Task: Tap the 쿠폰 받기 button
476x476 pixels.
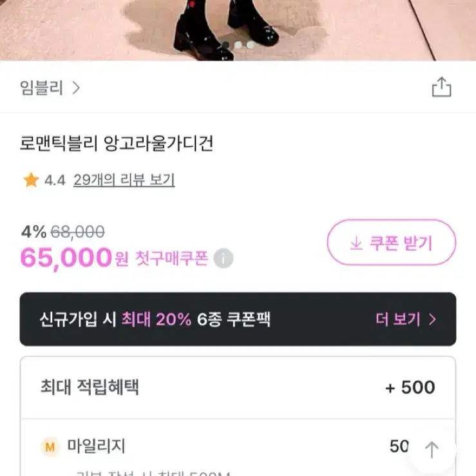Action: 392,242
